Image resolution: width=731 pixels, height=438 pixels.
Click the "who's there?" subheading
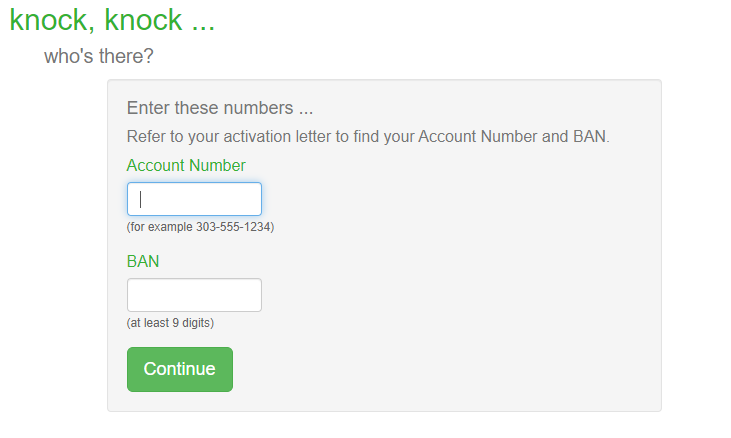pyautogui.click(x=99, y=56)
